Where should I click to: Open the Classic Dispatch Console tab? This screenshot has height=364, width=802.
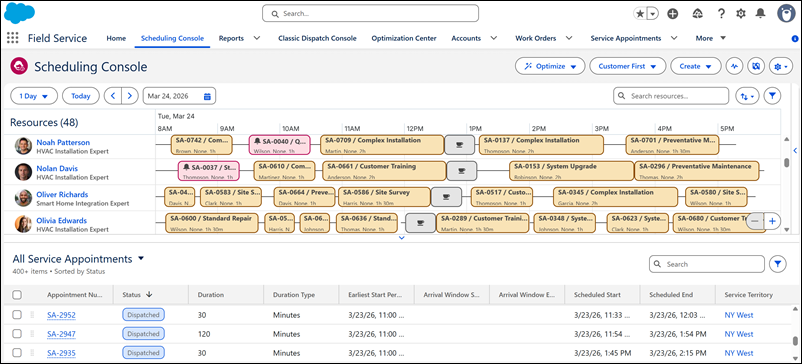[x=317, y=38]
